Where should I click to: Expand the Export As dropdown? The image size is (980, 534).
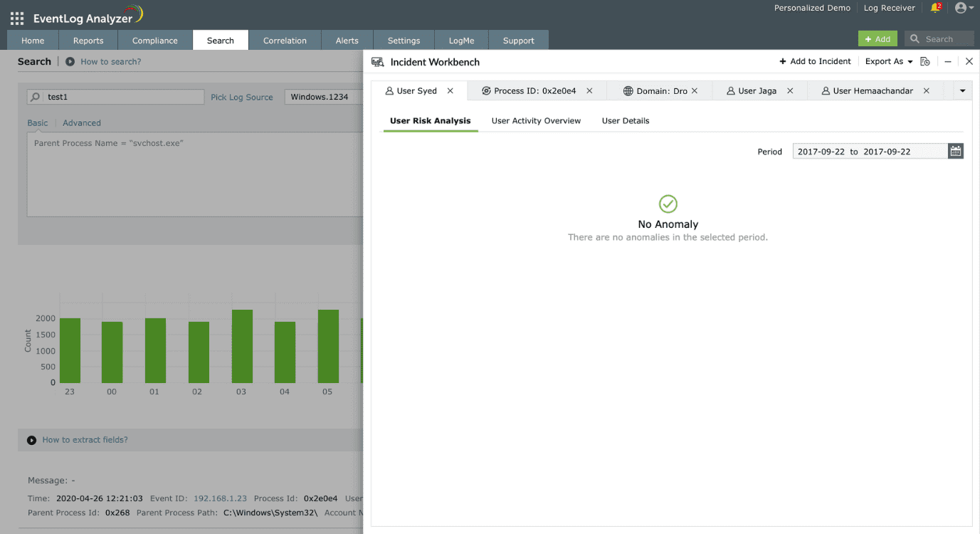point(889,62)
